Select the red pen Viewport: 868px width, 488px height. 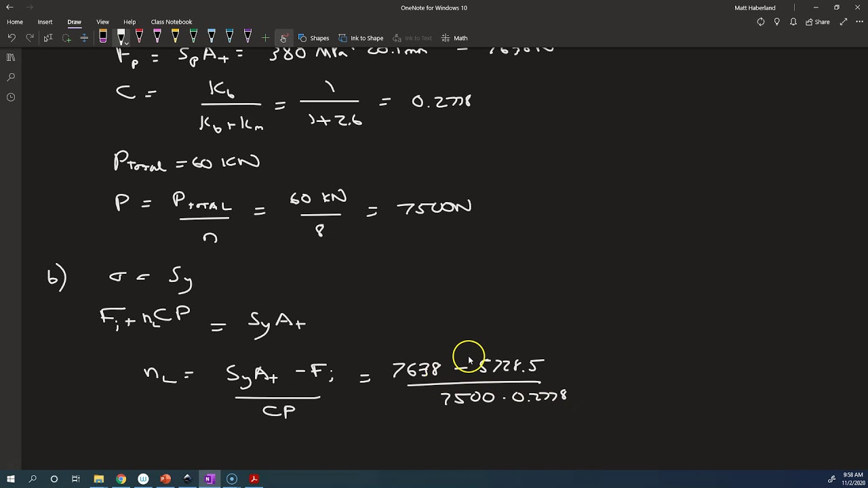point(139,37)
